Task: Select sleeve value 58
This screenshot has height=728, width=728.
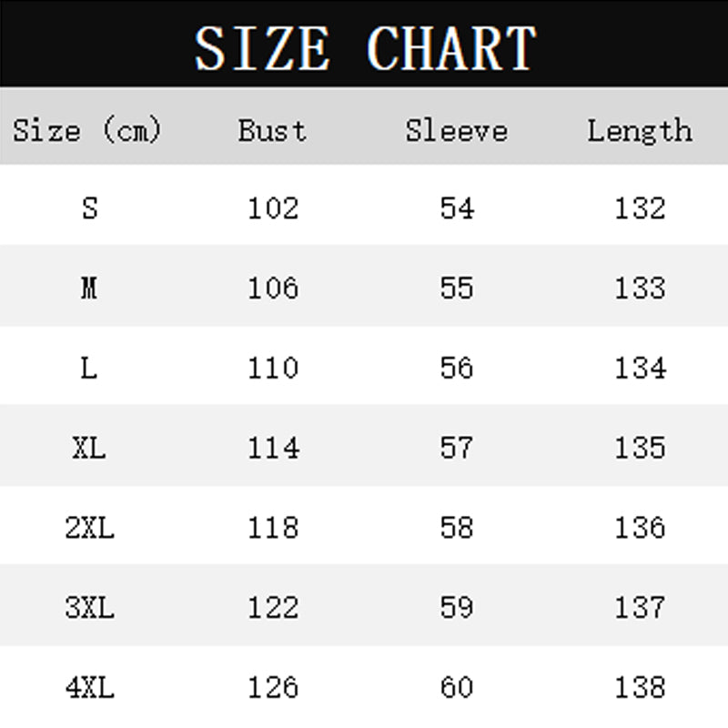Action: pos(457,527)
